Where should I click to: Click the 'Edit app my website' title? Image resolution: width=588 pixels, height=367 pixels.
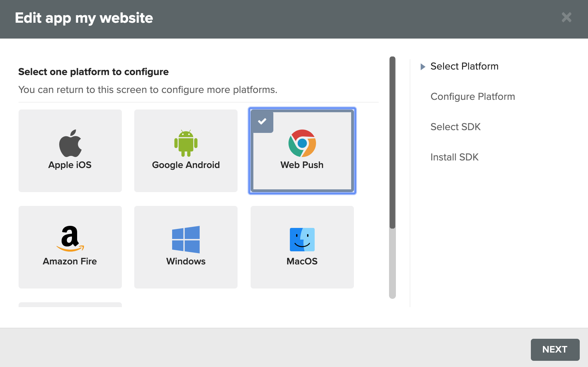(x=84, y=18)
